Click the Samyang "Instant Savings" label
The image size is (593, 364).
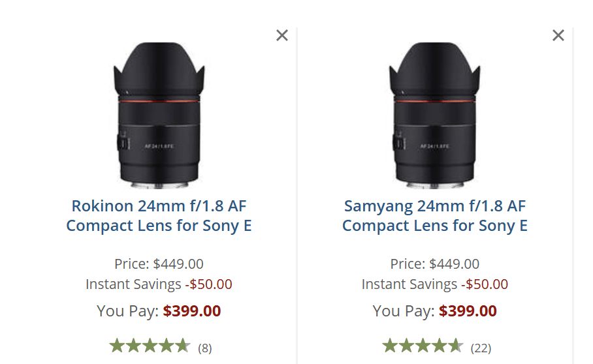[409, 284]
